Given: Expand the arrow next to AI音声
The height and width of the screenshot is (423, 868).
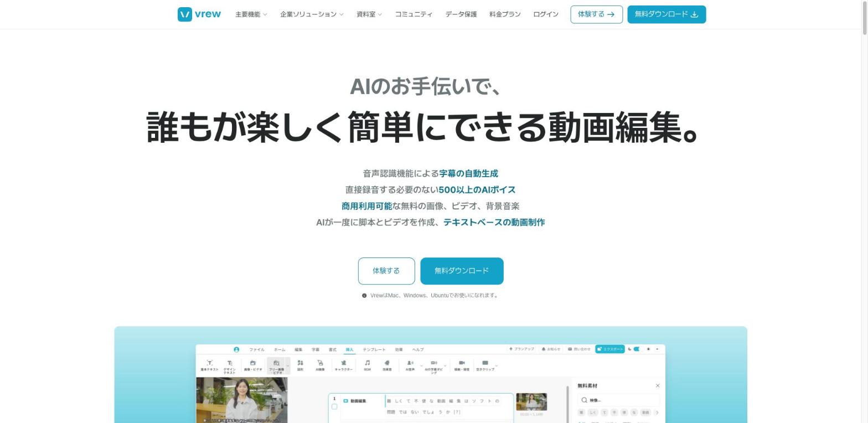Looking at the screenshot, I should pos(421,365).
